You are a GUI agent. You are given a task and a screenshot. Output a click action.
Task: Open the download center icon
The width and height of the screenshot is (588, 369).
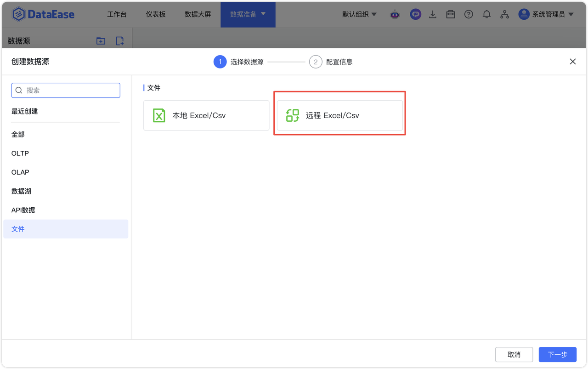433,14
